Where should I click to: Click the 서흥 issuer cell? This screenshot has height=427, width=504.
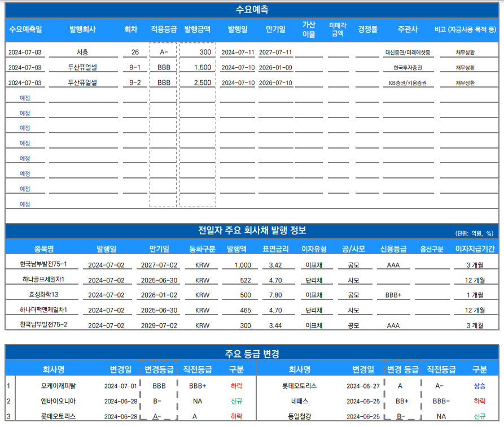[82, 53]
